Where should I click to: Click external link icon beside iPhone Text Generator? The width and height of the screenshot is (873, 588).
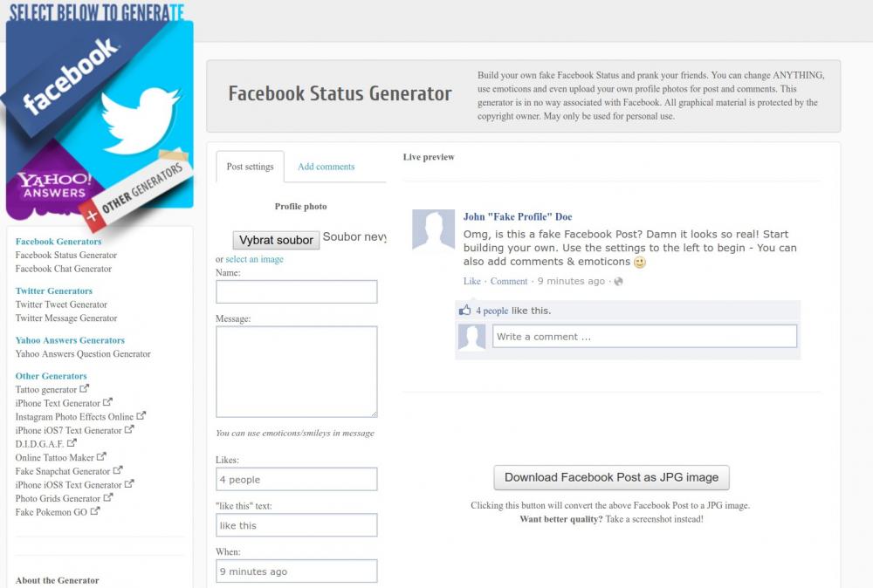tap(107, 401)
